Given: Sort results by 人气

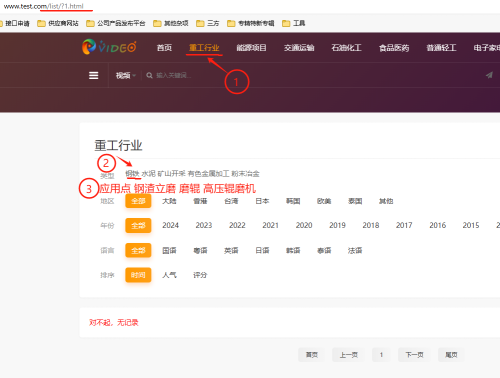Looking at the screenshot, I should 169,275.
